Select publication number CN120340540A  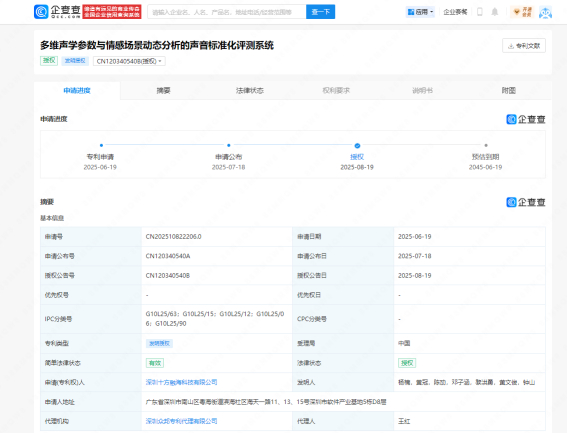click(x=168, y=256)
